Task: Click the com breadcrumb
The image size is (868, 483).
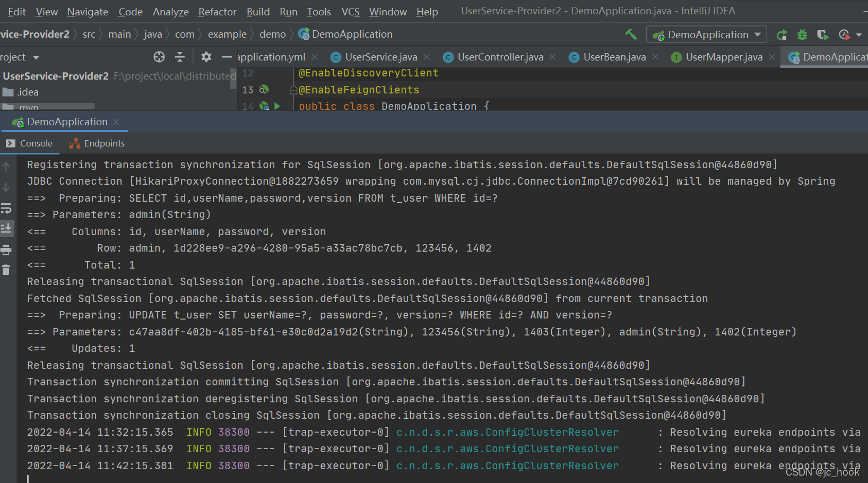Action: (185, 34)
